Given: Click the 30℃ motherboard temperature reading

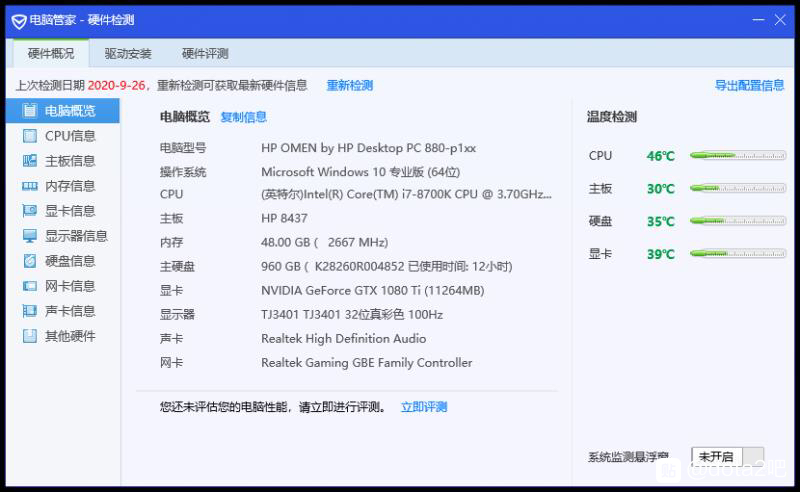Looking at the screenshot, I should [661, 189].
